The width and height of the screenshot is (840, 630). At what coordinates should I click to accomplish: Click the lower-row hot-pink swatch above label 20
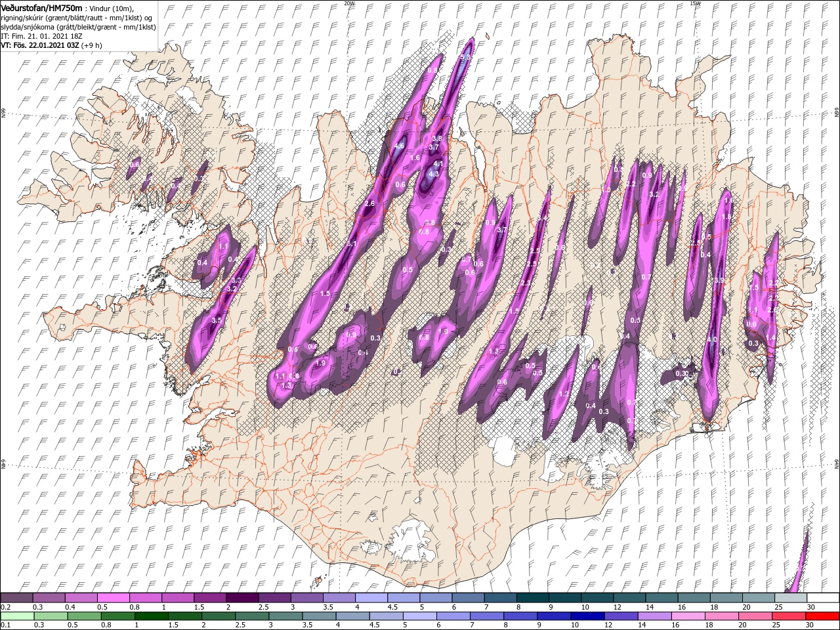[x=755, y=616]
